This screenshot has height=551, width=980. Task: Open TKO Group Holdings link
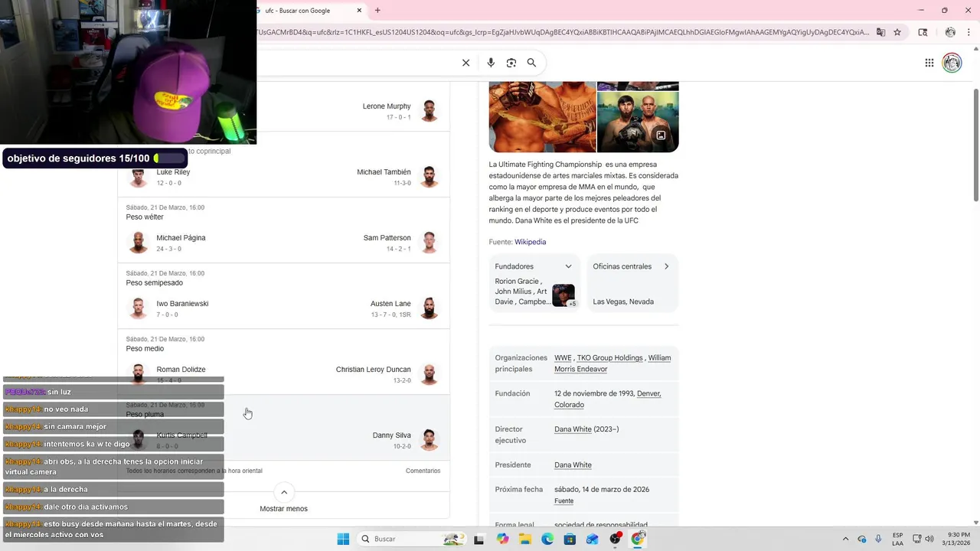click(609, 358)
